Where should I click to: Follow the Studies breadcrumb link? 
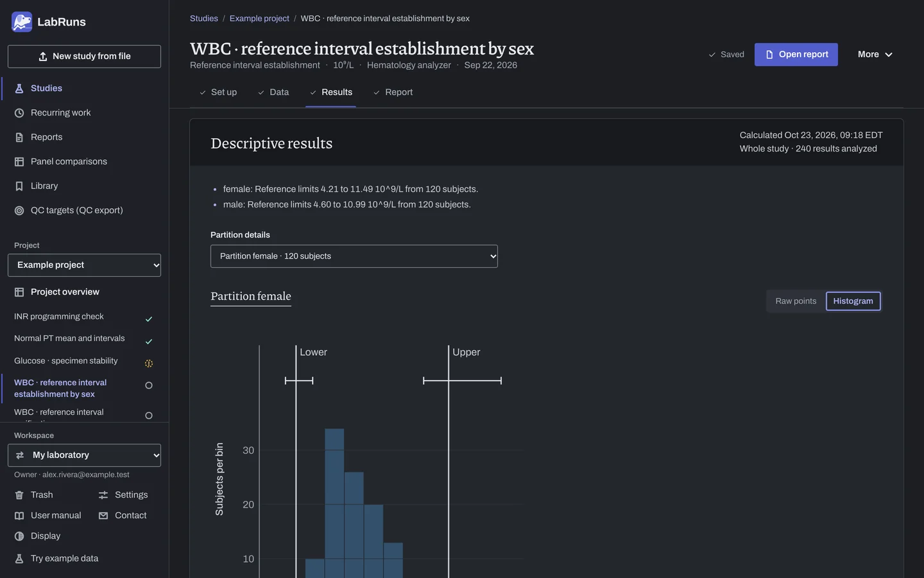204,19
